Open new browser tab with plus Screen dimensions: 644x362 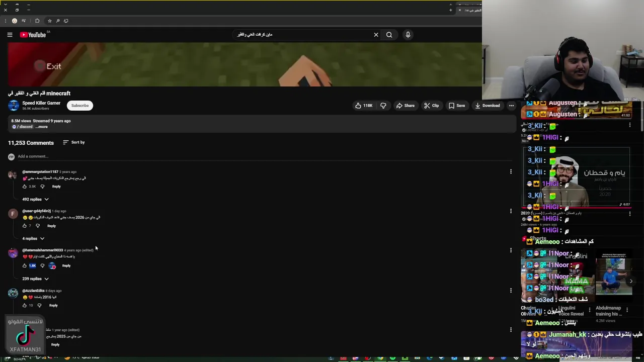(450, 10)
